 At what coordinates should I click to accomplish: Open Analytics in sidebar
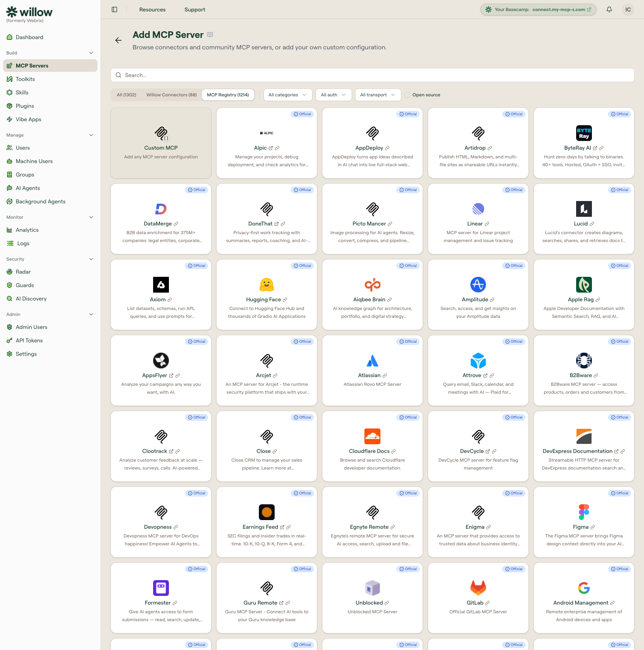(x=50, y=230)
